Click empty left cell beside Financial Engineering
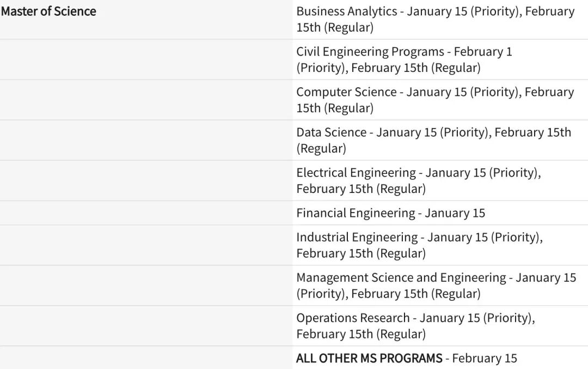This screenshot has height=369, width=588. point(146,213)
